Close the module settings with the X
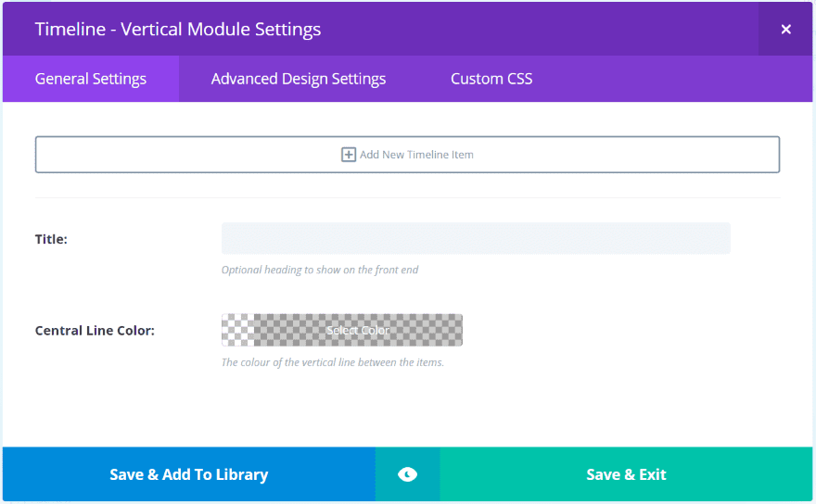The height and width of the screenshot is (504, 816). click(785, 29)
